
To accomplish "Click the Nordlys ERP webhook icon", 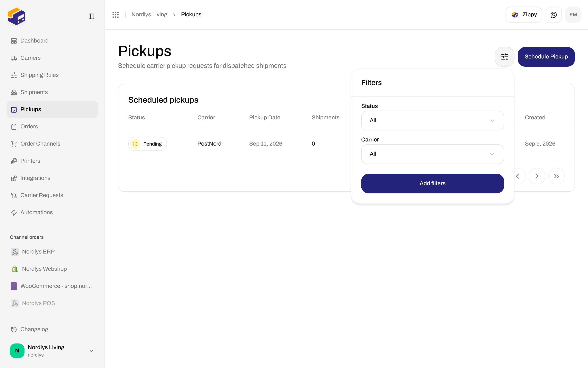I will pyautogui.click(x=14, y=252).
